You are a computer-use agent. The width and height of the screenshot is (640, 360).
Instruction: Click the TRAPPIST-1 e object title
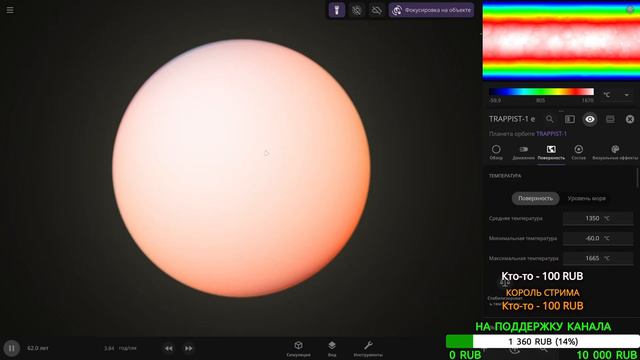(x=512, y=119)
